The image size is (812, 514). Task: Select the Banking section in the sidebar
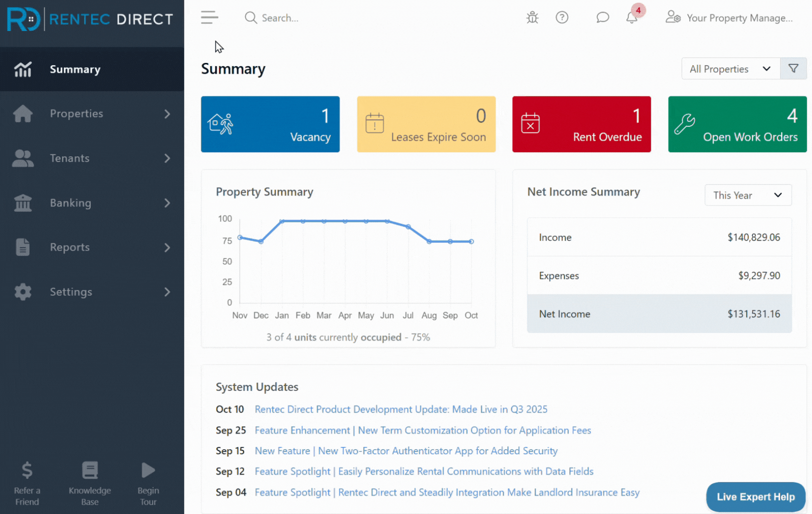click(71, 203)
